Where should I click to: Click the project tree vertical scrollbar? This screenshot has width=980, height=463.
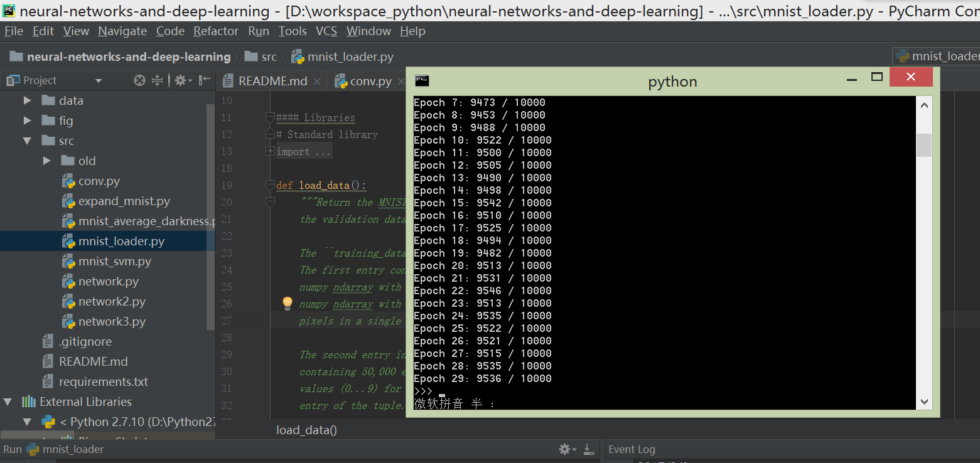coord(211,216)
